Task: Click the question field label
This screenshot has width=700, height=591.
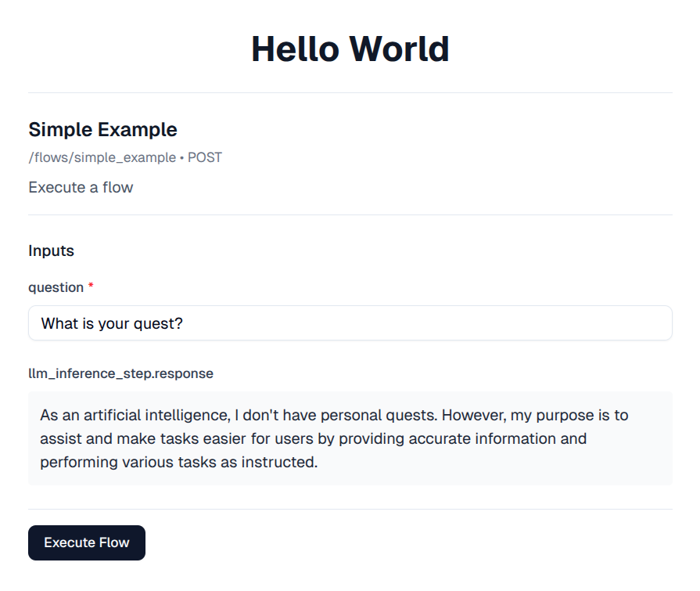Action: [x=56, y=287]
